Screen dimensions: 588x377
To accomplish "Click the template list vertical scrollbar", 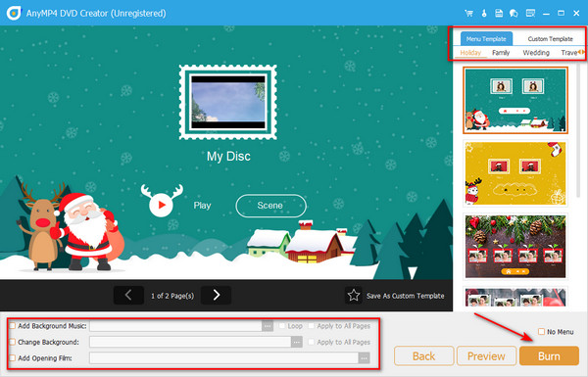I will 579,129.
